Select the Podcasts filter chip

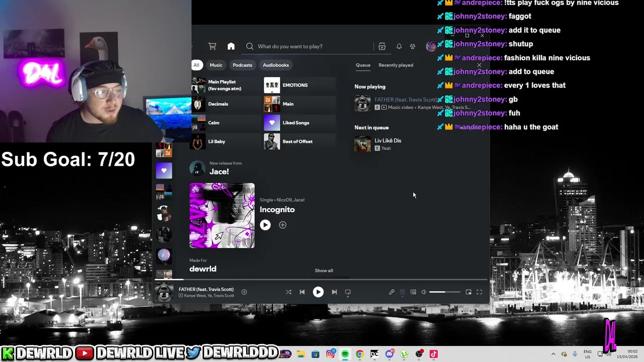click(243, 65)
